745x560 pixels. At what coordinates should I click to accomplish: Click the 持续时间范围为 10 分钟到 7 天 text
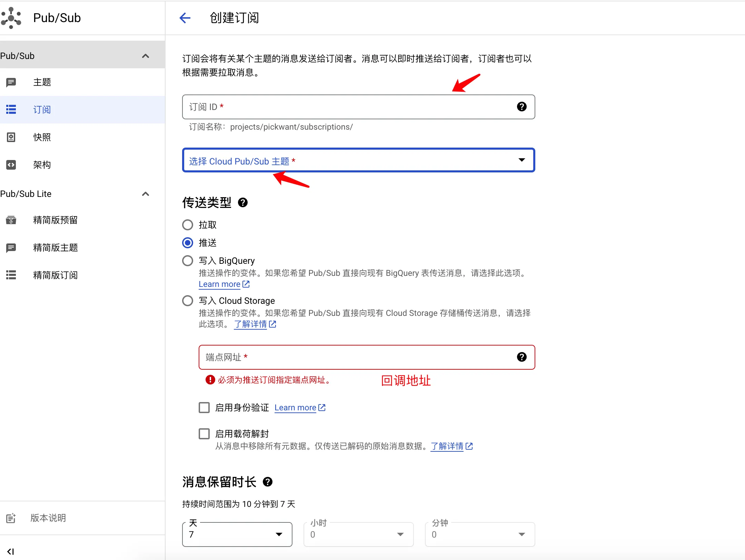(239, 504)
